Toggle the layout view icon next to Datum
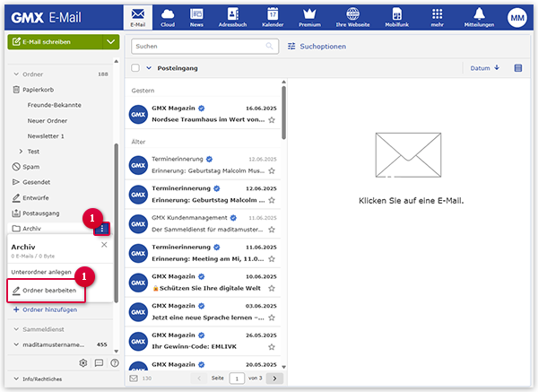Screen dimensions: 538x392 [518, 68]
